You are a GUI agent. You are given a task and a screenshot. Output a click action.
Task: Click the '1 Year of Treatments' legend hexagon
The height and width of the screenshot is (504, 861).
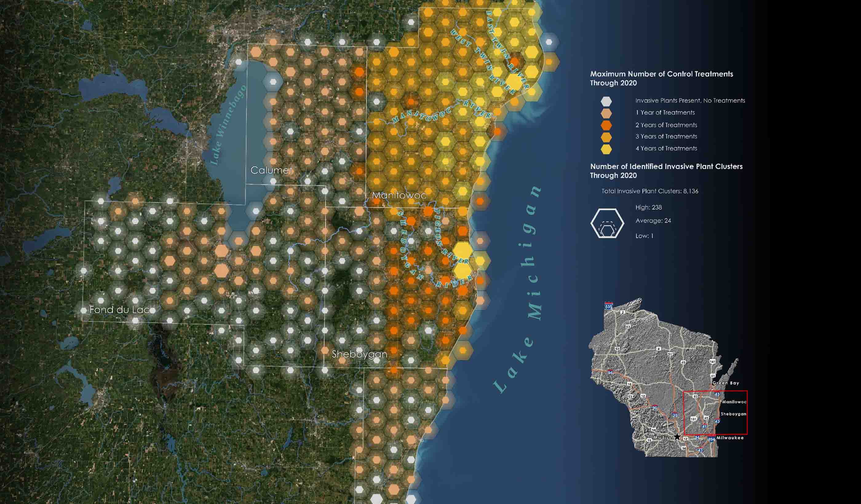[x=606, y=113]
